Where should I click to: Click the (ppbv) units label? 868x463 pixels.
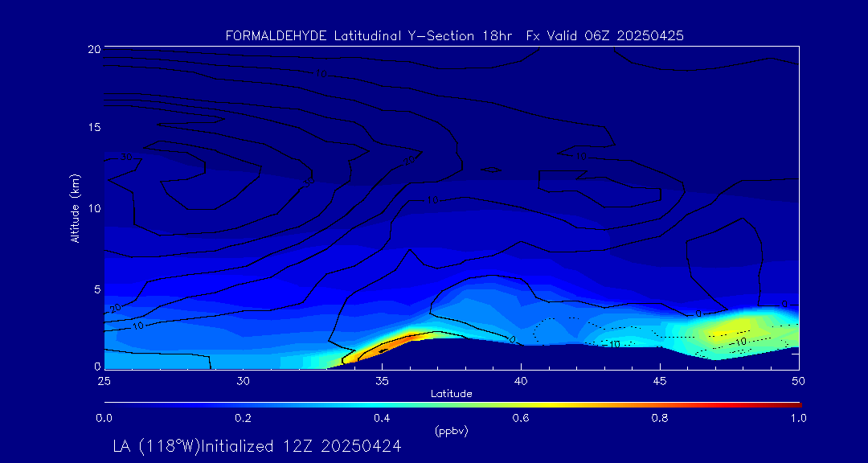pos(451,431)
